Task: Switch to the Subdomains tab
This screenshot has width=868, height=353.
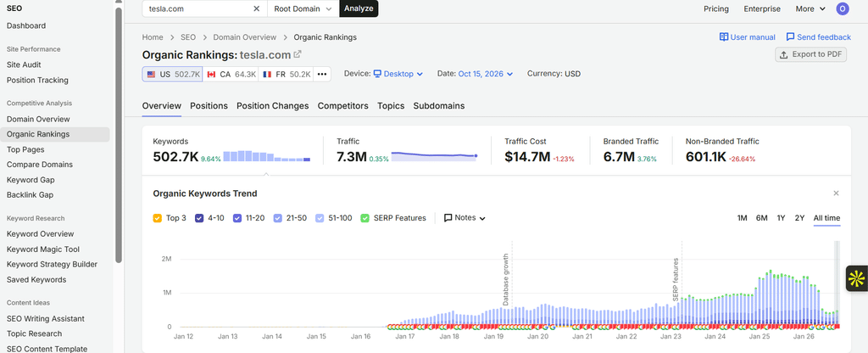Action: coord(439,106)
